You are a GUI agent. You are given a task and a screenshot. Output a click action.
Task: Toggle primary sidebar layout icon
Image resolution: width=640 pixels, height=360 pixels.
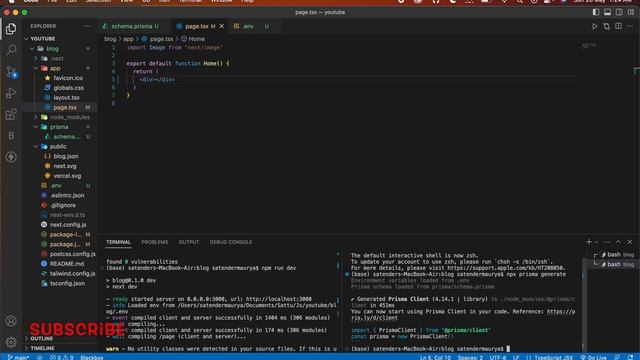pyautogui.click(x=596, y=12)
